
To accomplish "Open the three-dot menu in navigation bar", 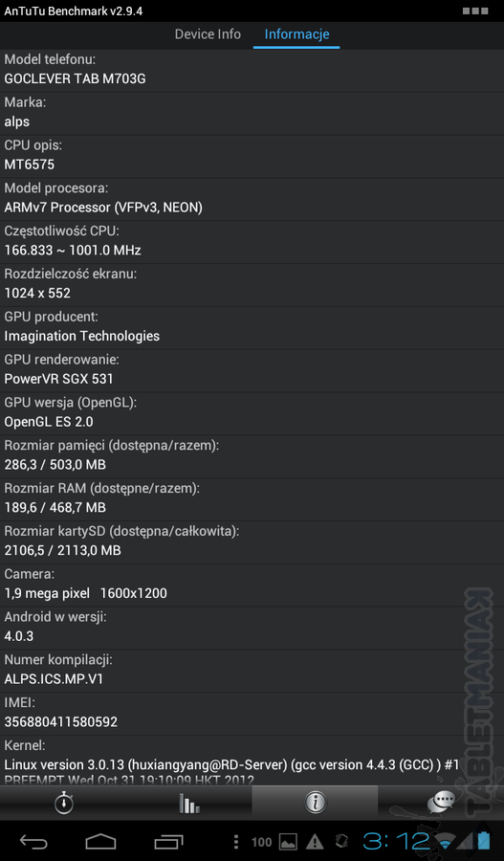I will tap(236, 842).
